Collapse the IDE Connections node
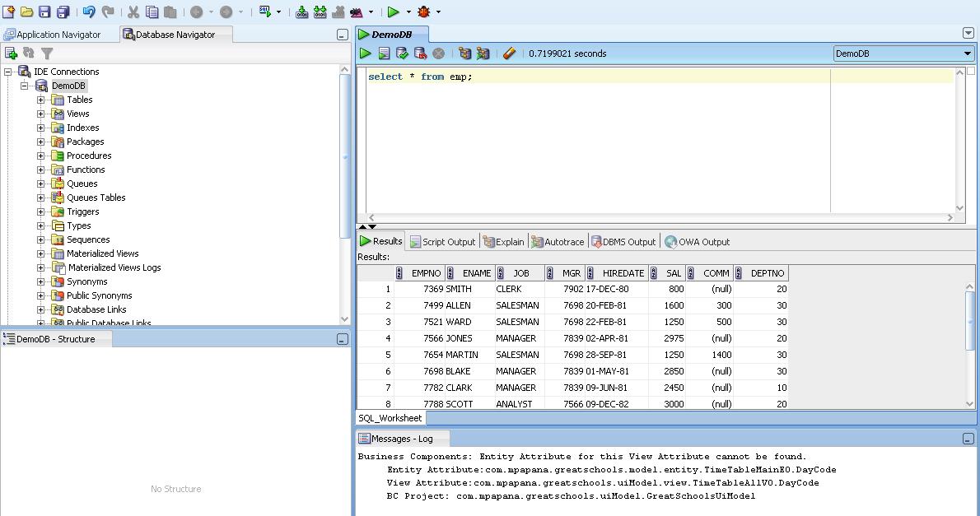 8,72
